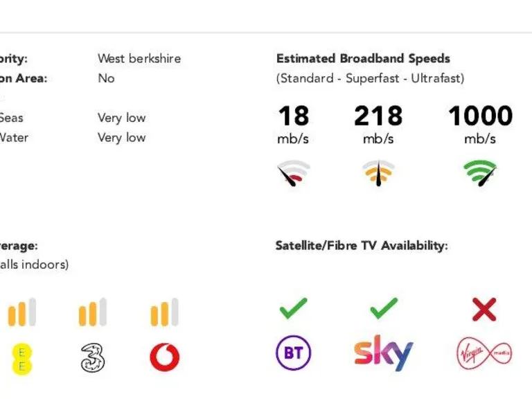Viewport: 532px width, 399px height.
Task: Click the 1000 mb/s ultrafast speed figure
Action: pos(480,125)
